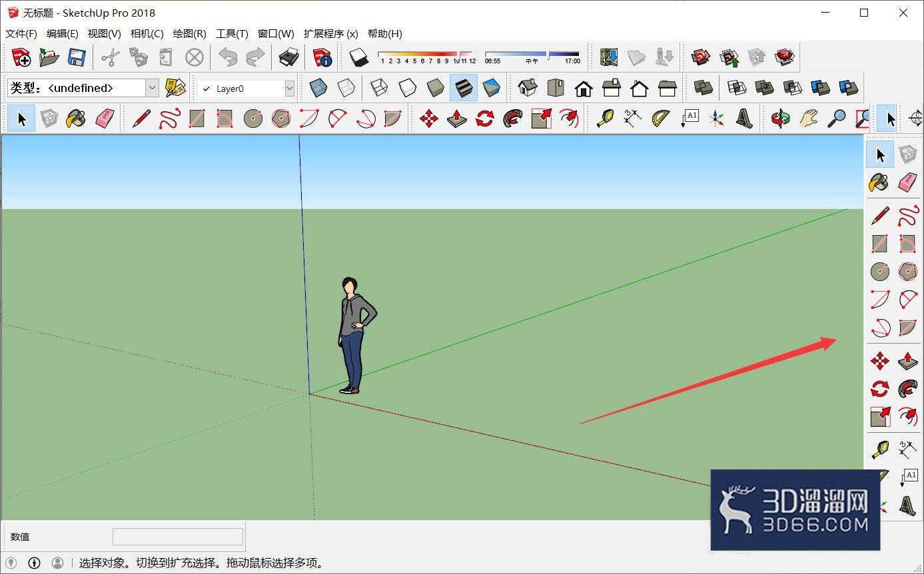Switch to the Top view icon
The image size is (924, 574).
556,88
